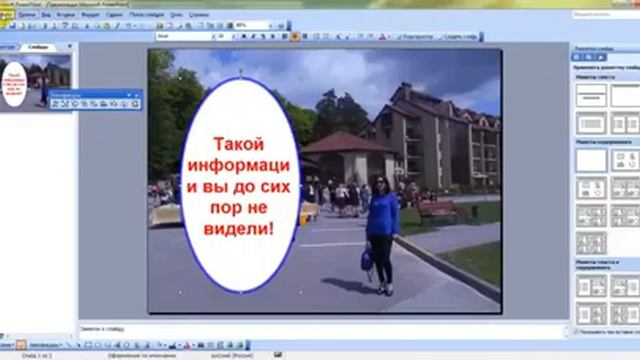Go to task pane home
The width and height of the screenshot is (640, 360).
coord(601,57)
